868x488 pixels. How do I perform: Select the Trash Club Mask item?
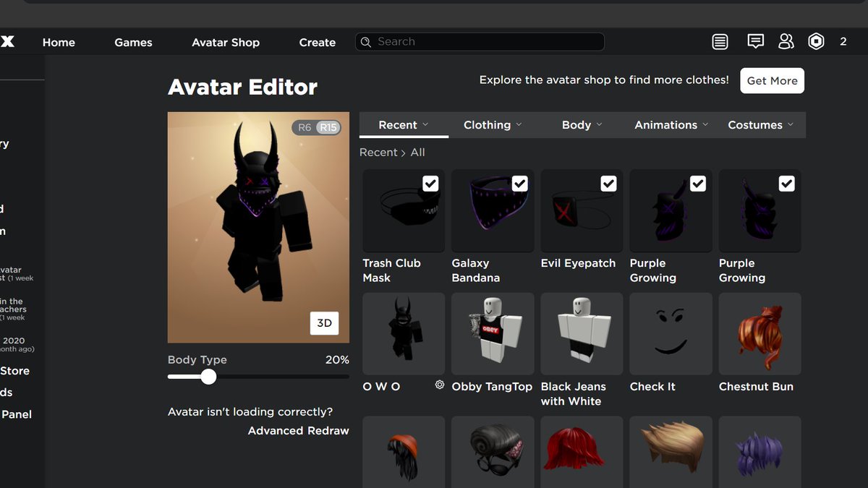tap(404, 210)
